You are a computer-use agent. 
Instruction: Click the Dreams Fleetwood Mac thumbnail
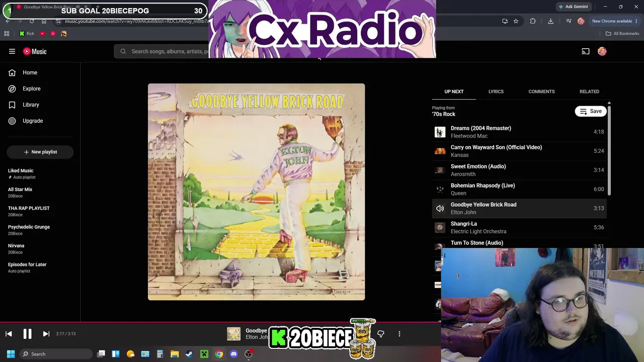pos(440,132)
